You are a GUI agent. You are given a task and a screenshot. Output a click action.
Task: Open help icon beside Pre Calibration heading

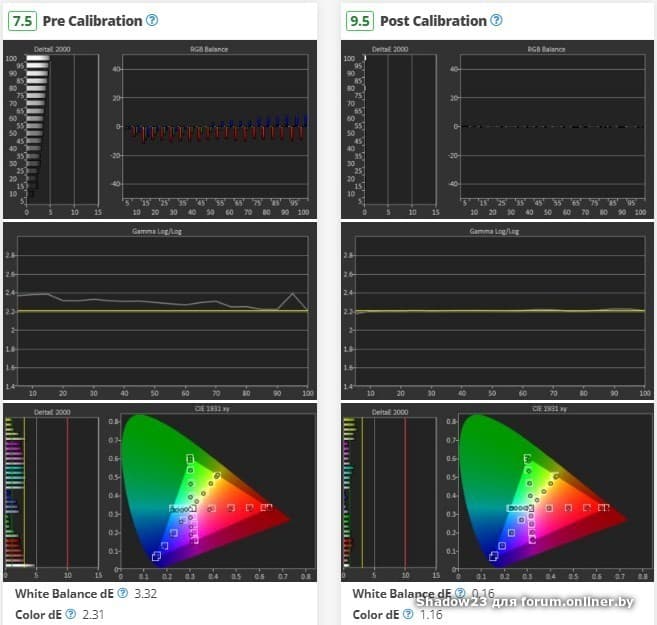[152, 20]
